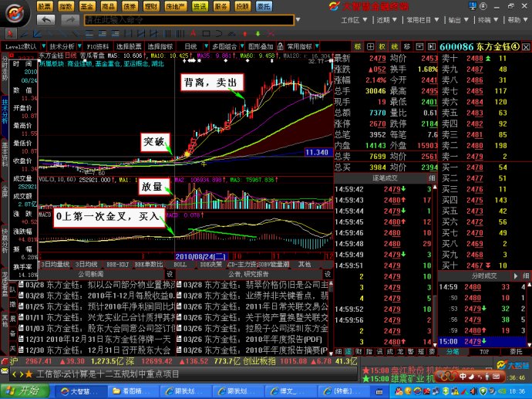Open the 常用栏目 dropdown menu
Image resolution: width=532 pixels, height=399 pixels.
(x=423, y=20)
